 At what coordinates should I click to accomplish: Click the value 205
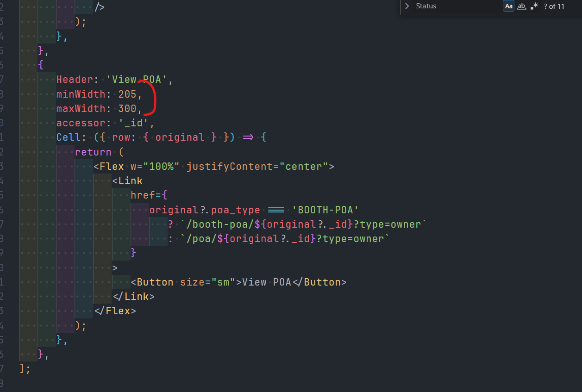[127, 94]
